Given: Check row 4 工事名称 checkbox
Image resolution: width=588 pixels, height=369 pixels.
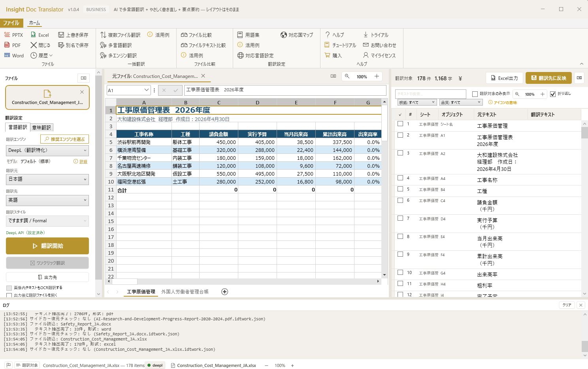Looking at the screenshot, I should tap(400, 178).
